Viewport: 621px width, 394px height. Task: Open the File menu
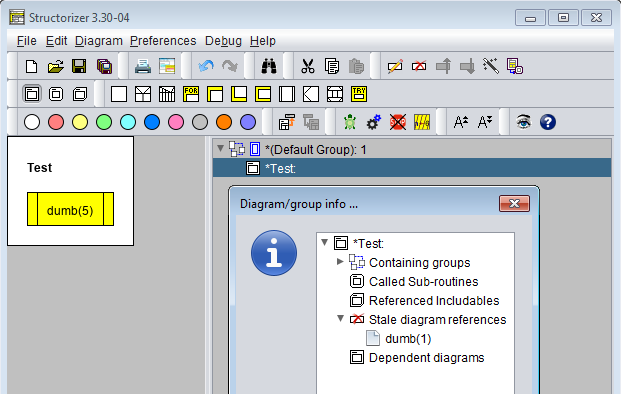point(27,41)
